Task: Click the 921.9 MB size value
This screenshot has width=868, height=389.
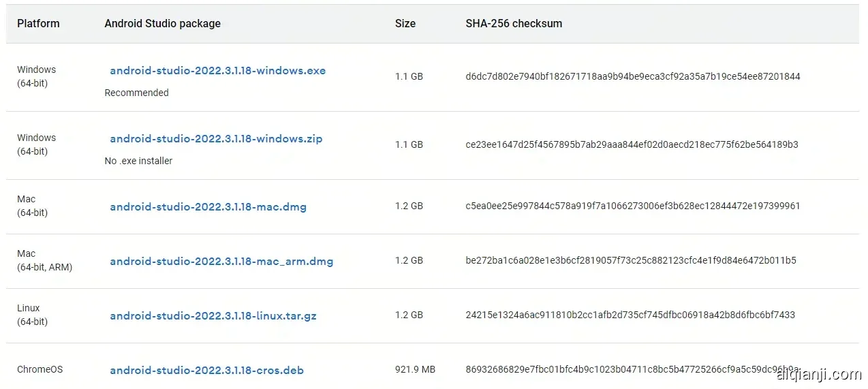Action: tap(414, 370)
